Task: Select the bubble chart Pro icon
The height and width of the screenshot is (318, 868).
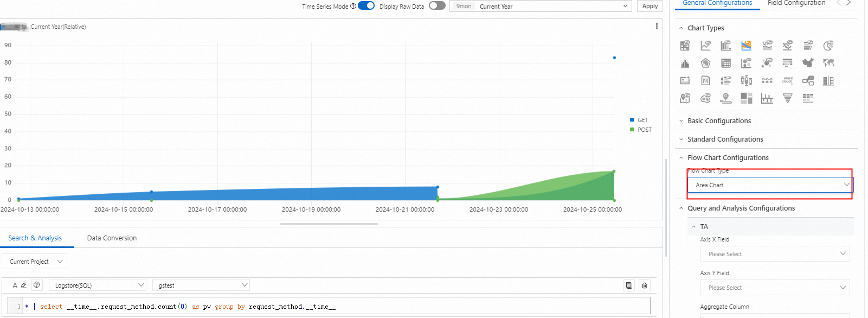Action: pyautogui.click(x=767, y=63)
